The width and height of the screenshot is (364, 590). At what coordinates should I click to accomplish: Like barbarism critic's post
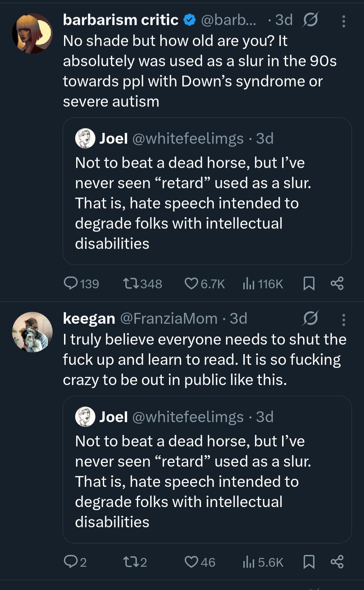coord(191,284)
